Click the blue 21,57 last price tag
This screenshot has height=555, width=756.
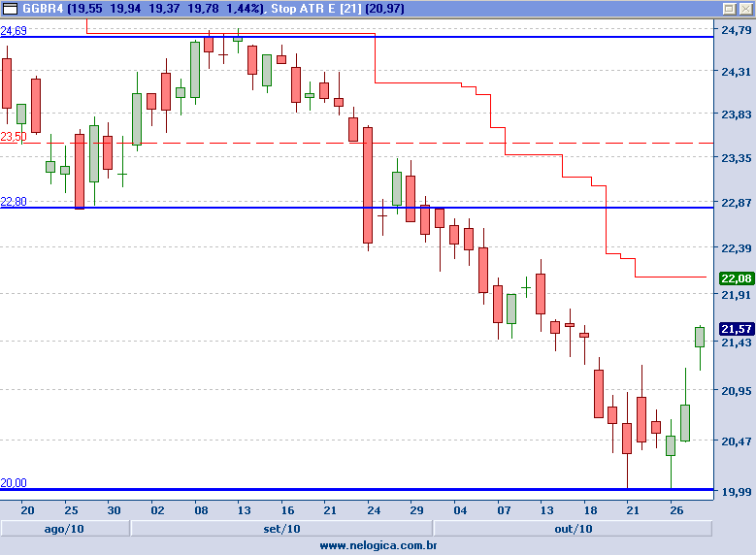click(x=735, y=330)
